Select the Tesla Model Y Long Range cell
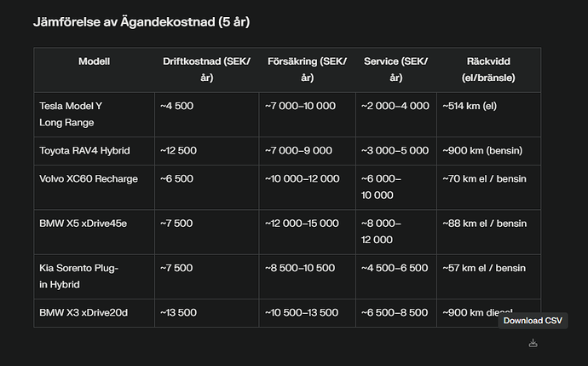Viewport: 588px width, 366px height. (x=71, y=114)
